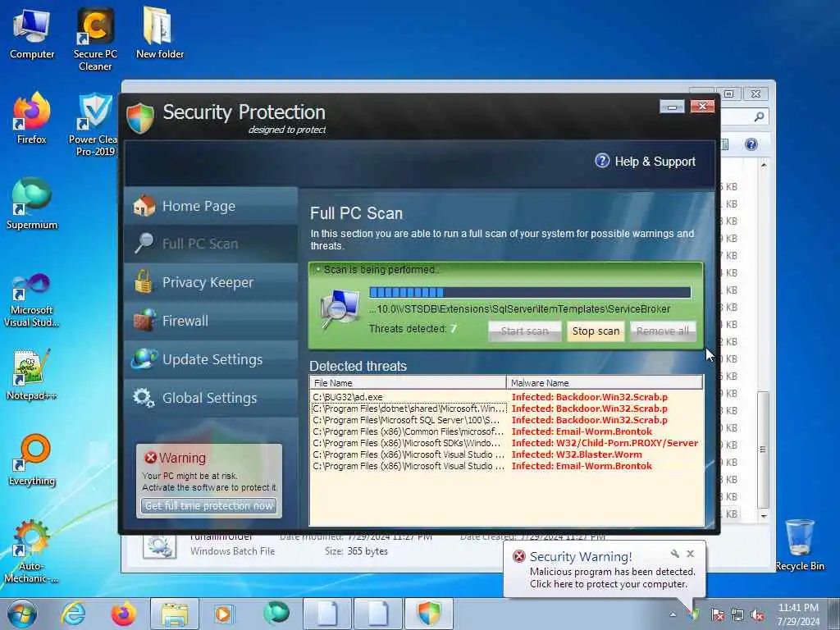Click Explorer scrollbar down arrow

point(764,516)
